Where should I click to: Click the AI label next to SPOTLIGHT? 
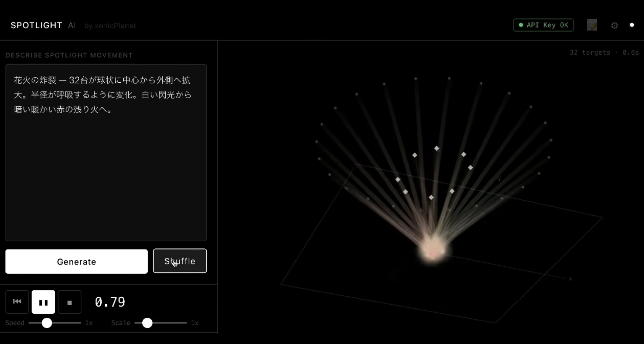coord(72,25)
